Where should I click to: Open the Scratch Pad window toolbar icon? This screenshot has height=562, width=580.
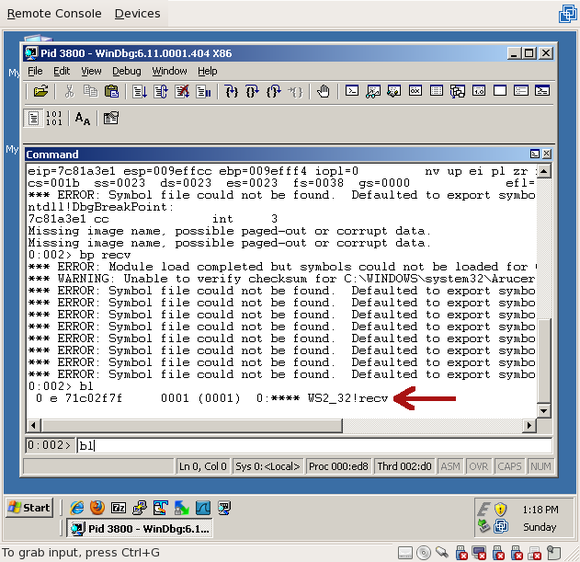click(500, 91)
